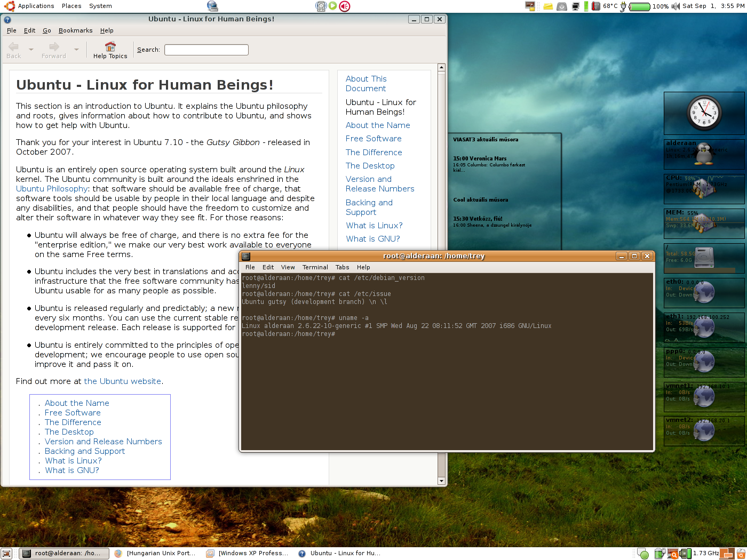The image size is (747, 560).
Task: Open the System menu in top panel
Action: pos(100,6)
